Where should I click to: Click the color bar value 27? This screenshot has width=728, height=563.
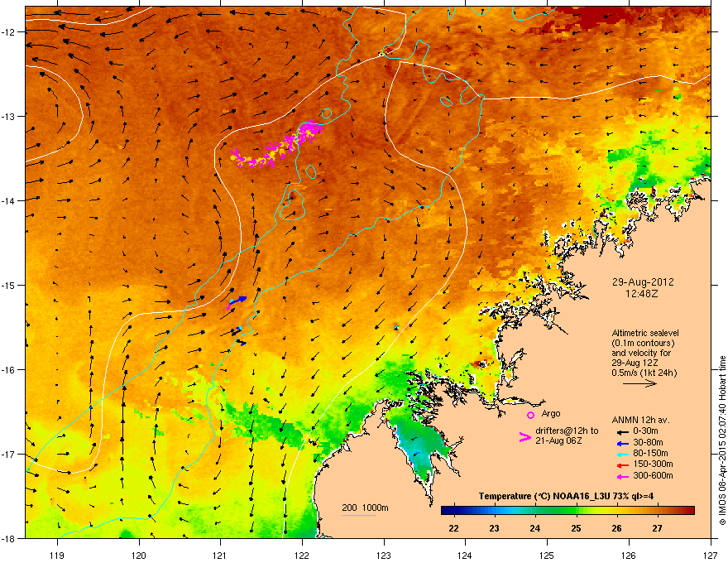coord(657,528)
